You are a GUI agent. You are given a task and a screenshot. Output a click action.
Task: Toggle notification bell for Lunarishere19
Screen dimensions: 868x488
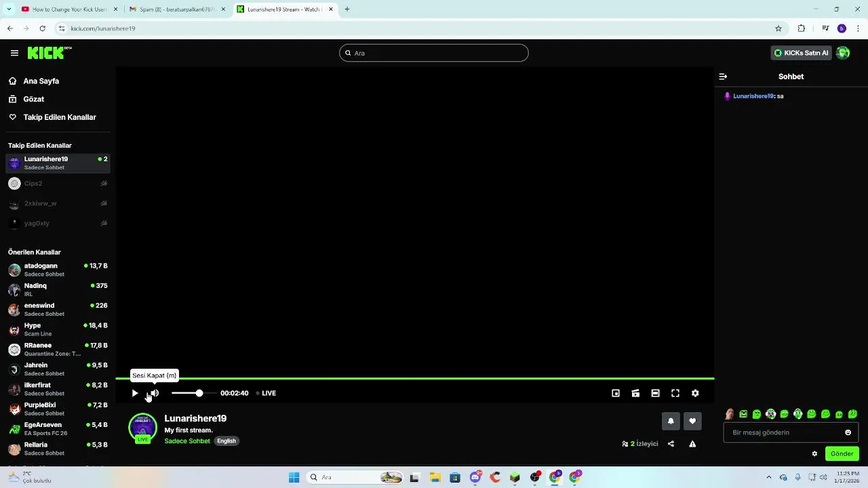pyautogui.click(x=671, y=421)
